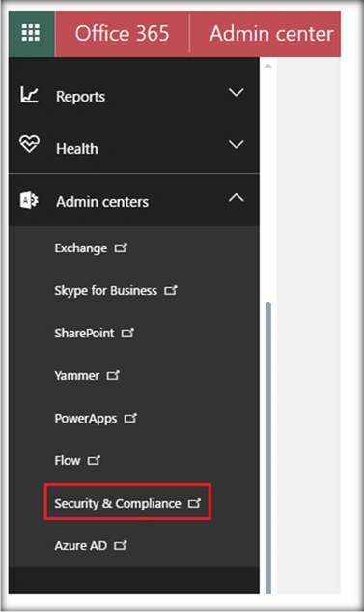The width and height of the screenshot is (364, 612).
Task: Click the Health heart icon
Action: click(29, 144)
